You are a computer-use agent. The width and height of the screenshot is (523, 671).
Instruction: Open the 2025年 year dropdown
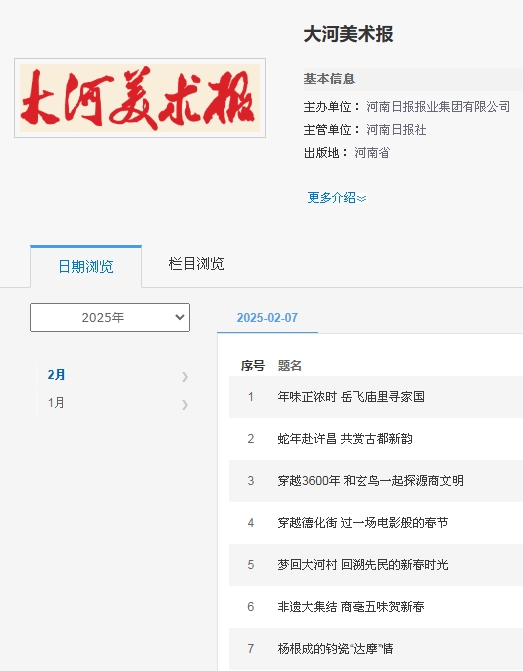(110, 318)
